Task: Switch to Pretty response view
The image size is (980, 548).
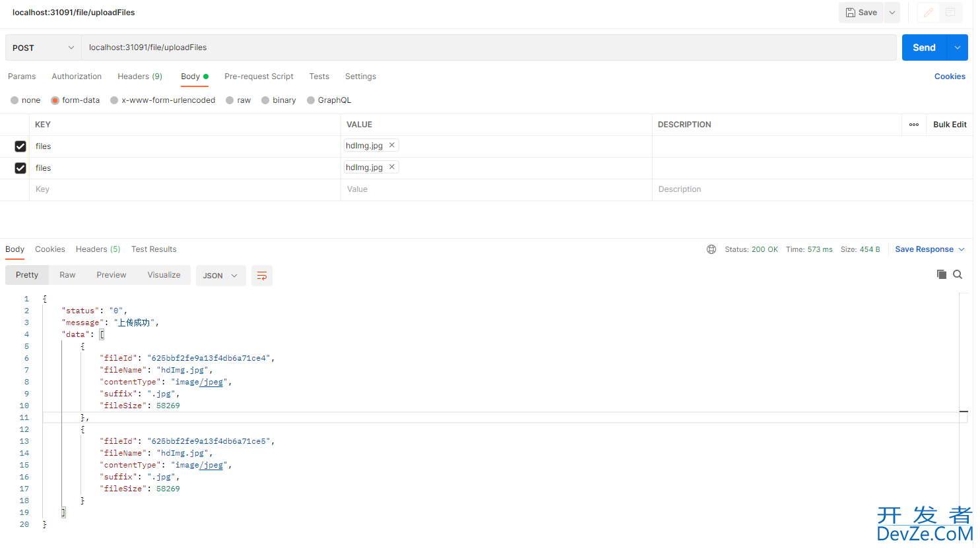Action: point(27,275)
